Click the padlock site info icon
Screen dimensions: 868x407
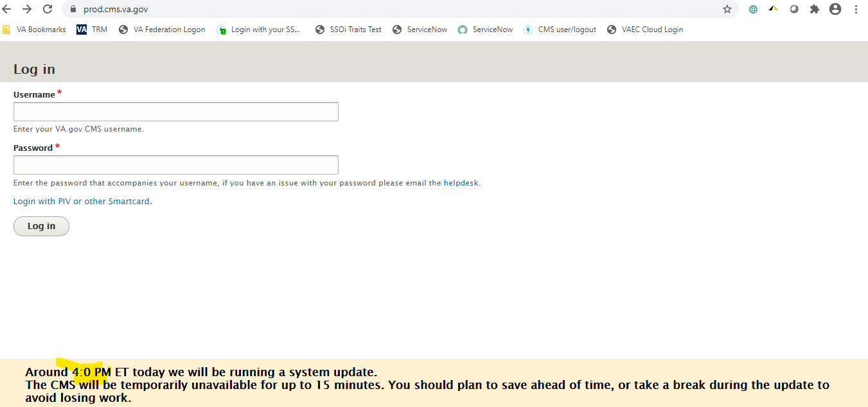[73, 9]
